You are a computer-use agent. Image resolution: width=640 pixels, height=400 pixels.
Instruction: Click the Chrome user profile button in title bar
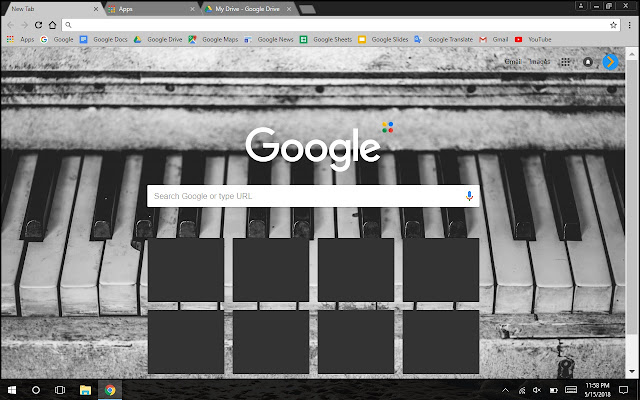[x=581, y=6]
